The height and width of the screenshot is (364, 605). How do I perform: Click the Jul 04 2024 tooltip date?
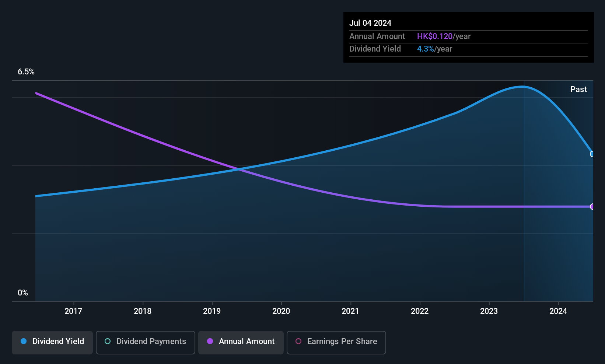pos(370,23)
